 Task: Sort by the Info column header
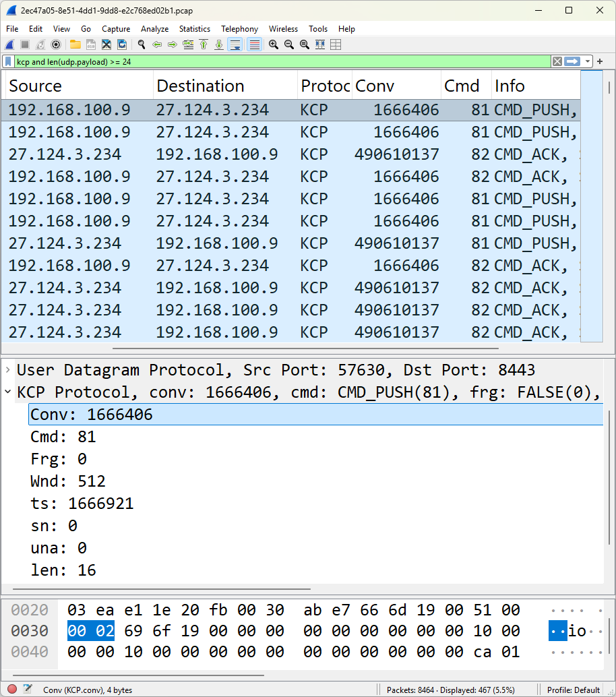pyautogui.click(x=536, y=86)
